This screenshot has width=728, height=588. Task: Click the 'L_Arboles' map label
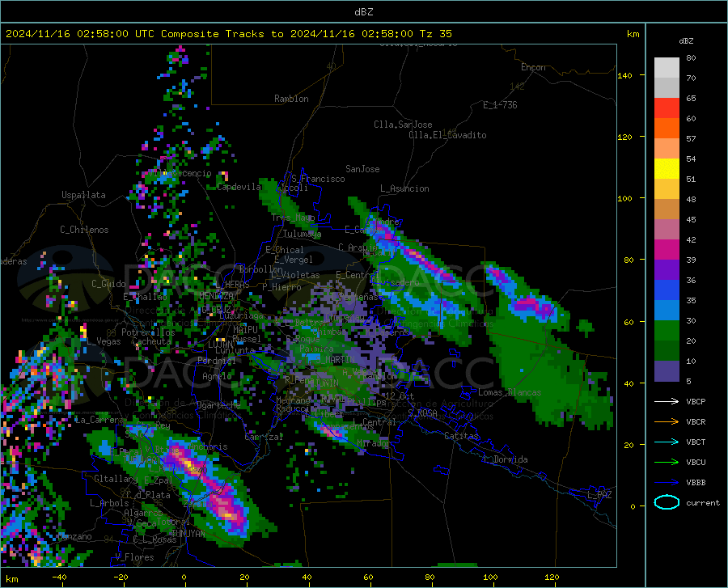coord(109,503)
